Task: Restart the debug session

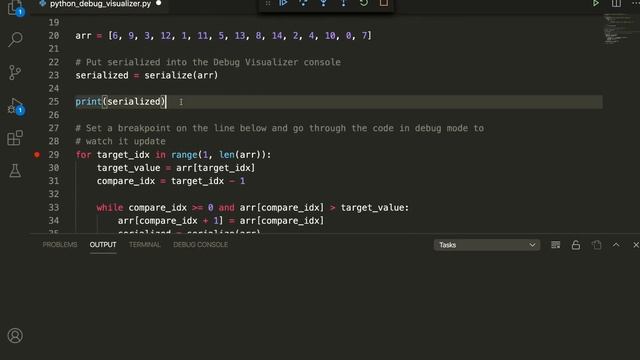Action: coord(364,3)
